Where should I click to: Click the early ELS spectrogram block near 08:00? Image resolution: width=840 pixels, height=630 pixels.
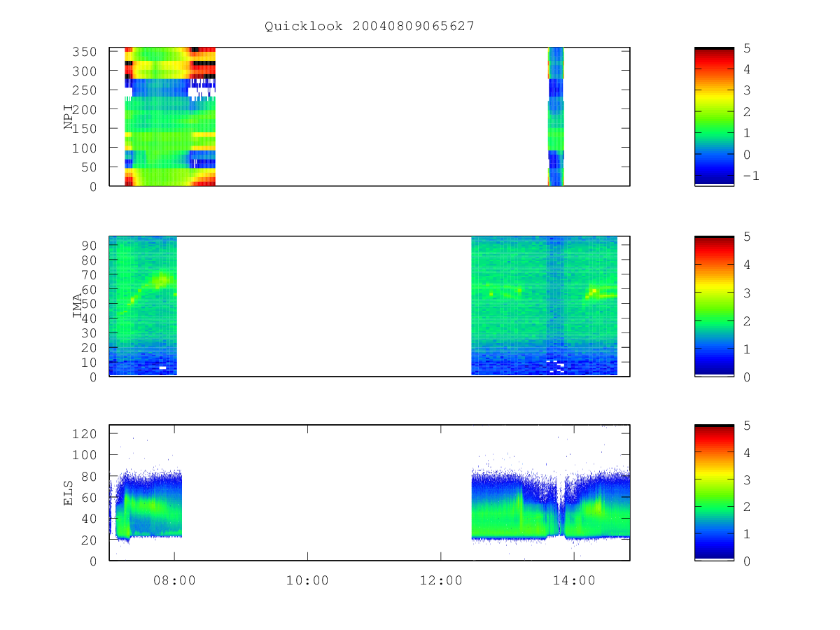pyautogui.click(x=146, y=505)
